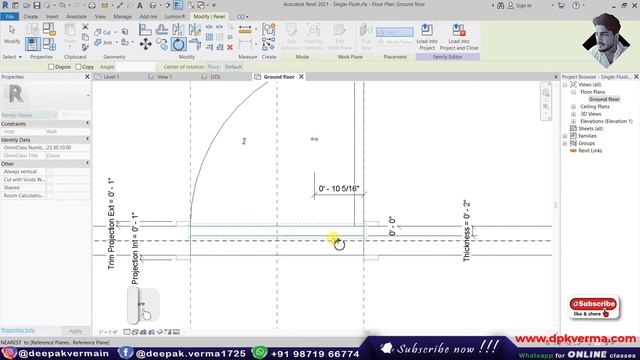Expand the Families tree node
Viewport: 640px width, 360px height.
565,136
